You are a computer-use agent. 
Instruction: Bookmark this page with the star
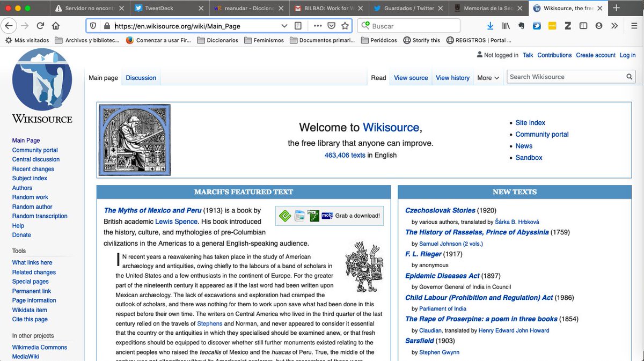pyautogui.click(x=345, y=26)
